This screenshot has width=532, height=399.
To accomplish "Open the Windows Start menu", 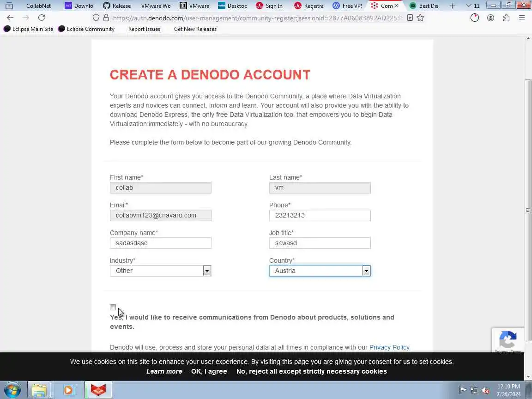I will (12, 390).
